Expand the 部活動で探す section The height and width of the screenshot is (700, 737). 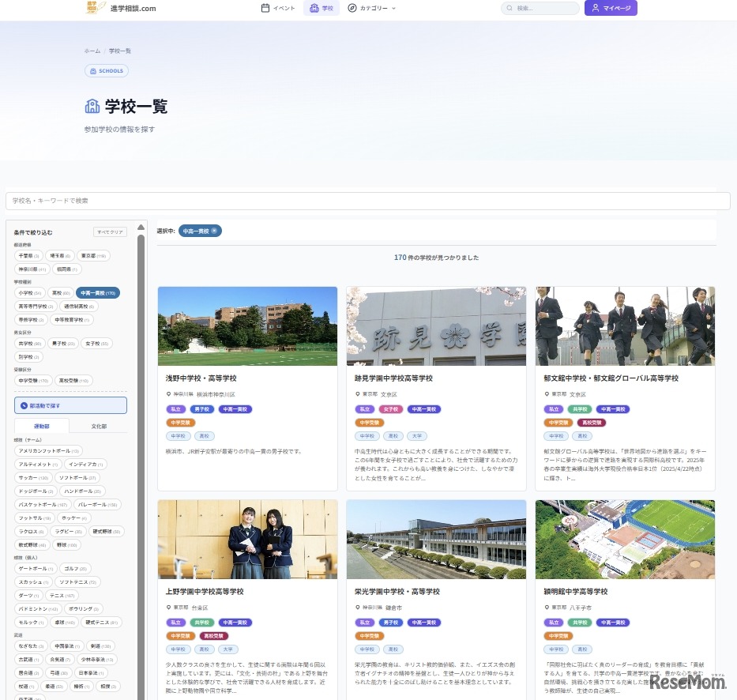tap(70, 406)
